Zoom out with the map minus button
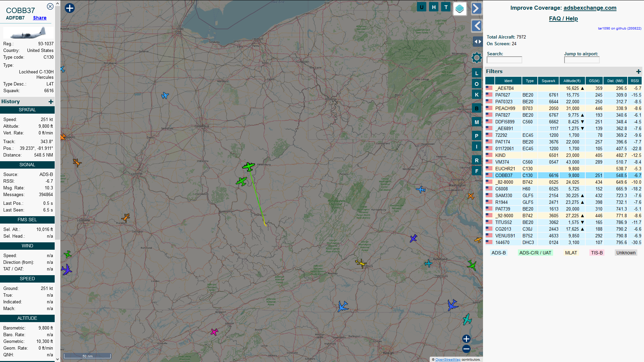This screenshot has height=362, width=644. [x=466, y=349]
